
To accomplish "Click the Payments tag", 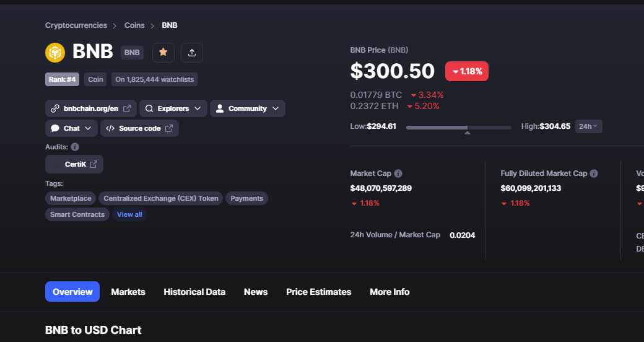I will 246,198.
